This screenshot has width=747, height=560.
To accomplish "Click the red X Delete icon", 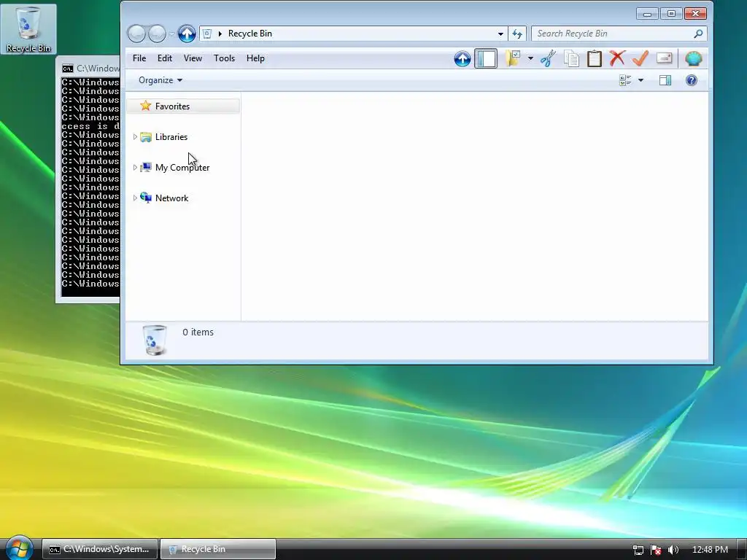I will 617,58.
